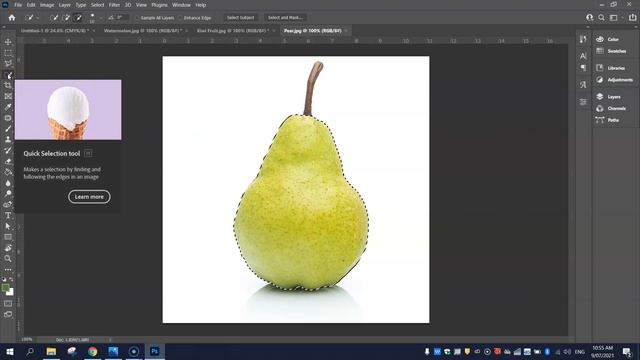
Task: Select the Lasso tool
Action: [x=8, y=63]
